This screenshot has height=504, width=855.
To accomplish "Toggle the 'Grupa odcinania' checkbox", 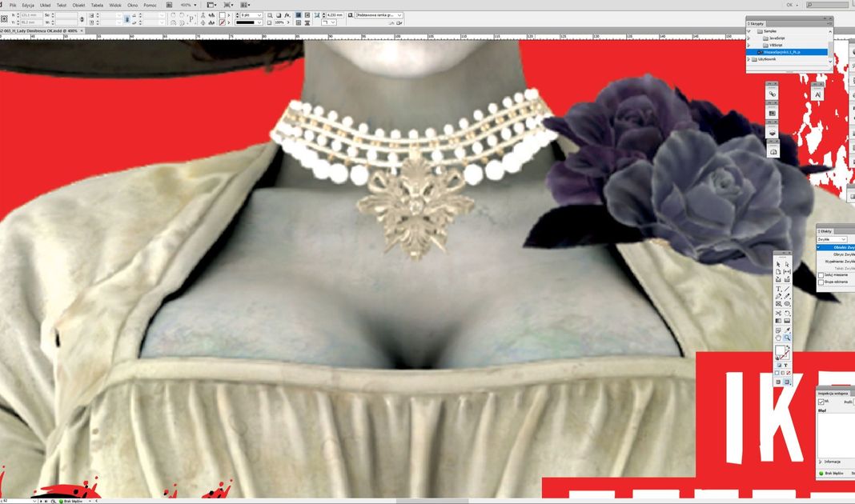I will pos(821,282).
